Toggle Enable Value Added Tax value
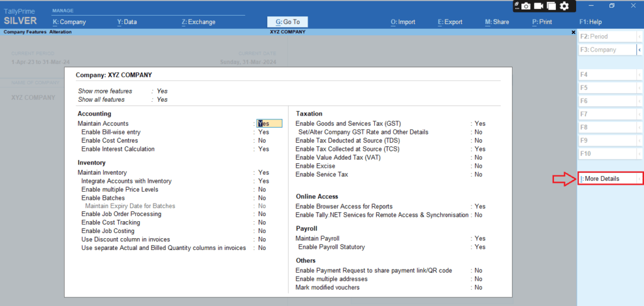 (479, 158)
